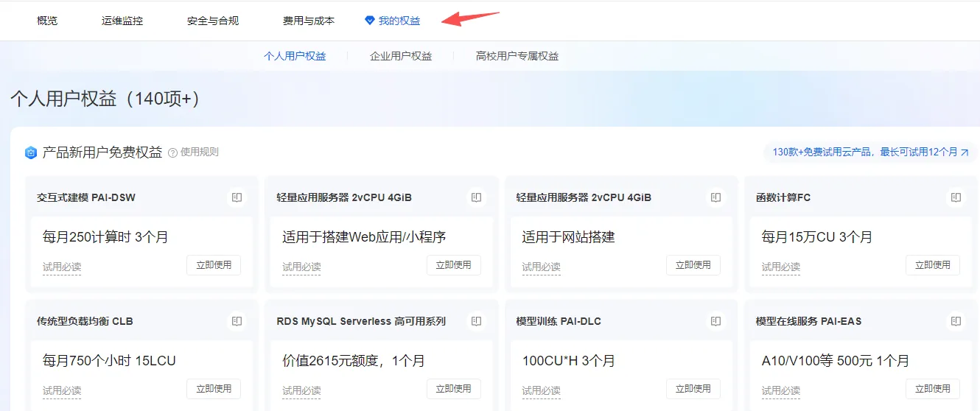This screenshot has height=411, width=980.
Task: Click the arrow icon after 最长可试用12个月
Action: (965, 152)
